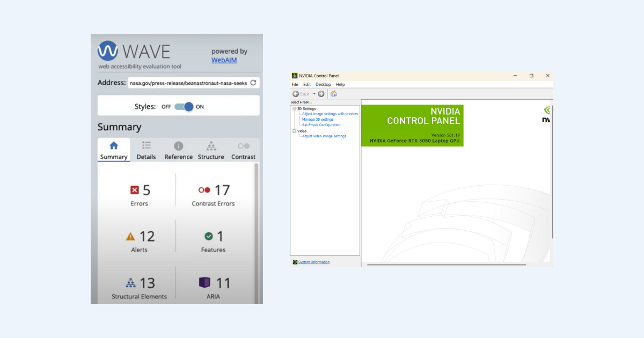The width and height of the screenshot is (644, 338).
Task: Click the System Information icon
Action: click(295, 262)
